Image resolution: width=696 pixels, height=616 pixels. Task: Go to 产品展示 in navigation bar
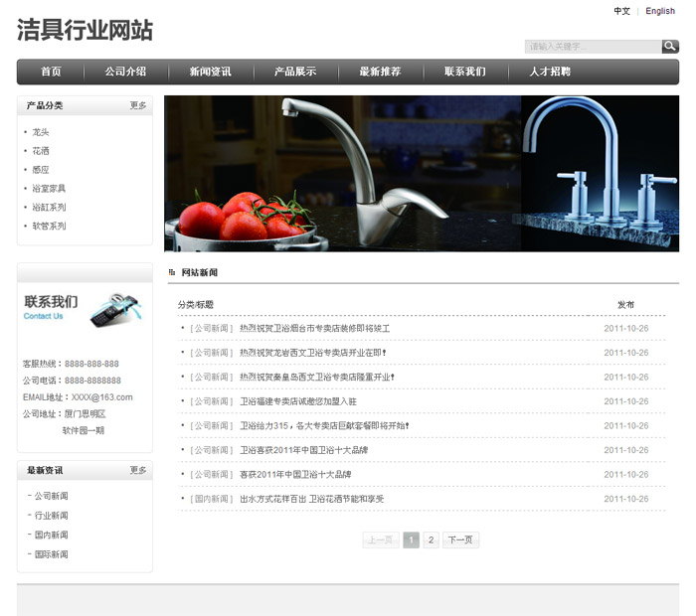point(295,72)
